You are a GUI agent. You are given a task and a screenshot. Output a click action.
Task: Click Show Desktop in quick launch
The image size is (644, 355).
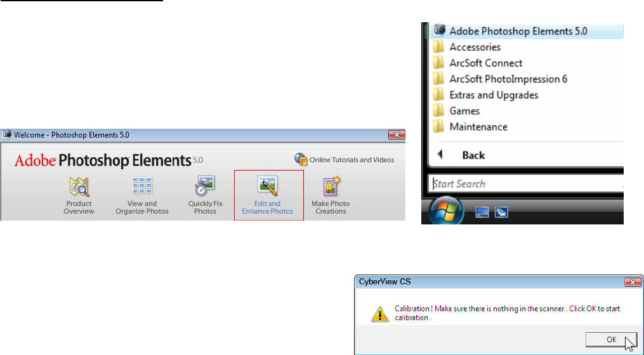pyautogui.click(x=482, y=212)
